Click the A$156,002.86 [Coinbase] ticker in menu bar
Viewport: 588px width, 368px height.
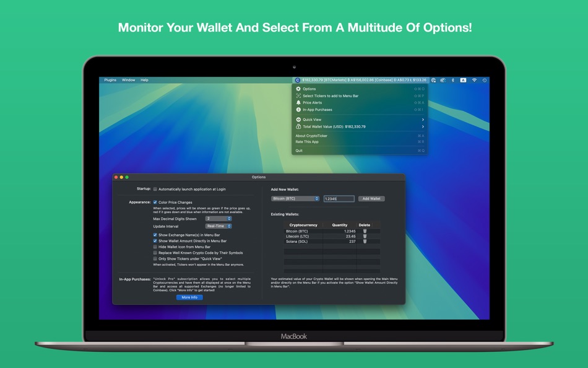(370, 80)
